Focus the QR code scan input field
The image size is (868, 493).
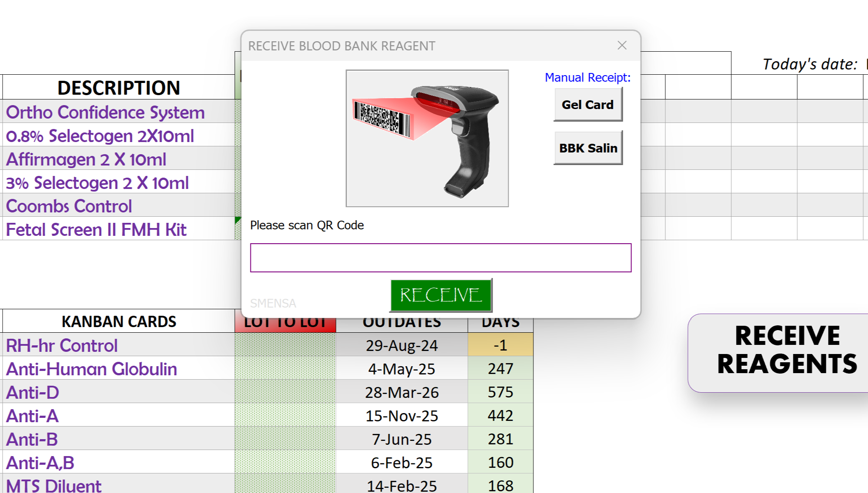(x=441, y=258)
